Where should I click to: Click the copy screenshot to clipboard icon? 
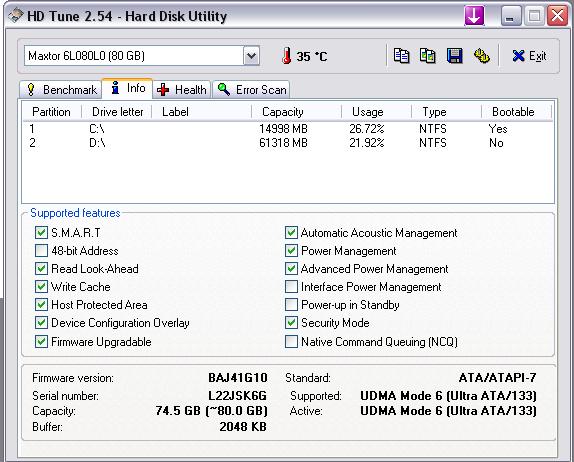pos(428,56)
